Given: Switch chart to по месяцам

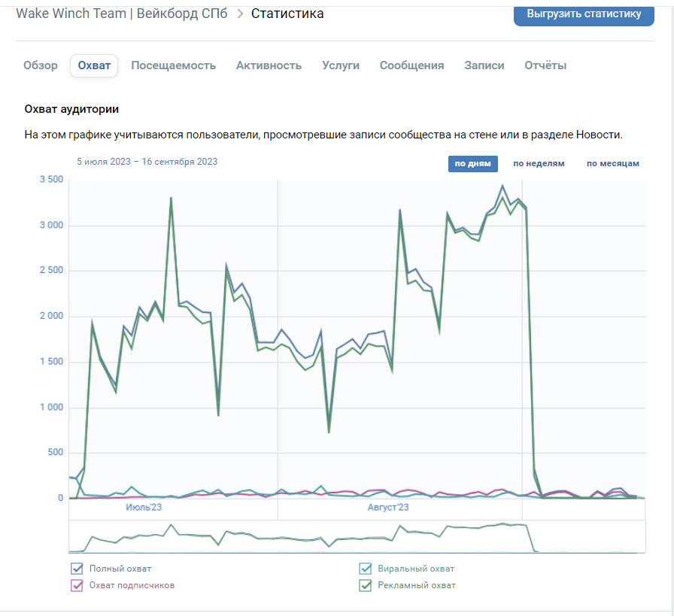Looking at the screenshot, I should [x=612, y=163].
